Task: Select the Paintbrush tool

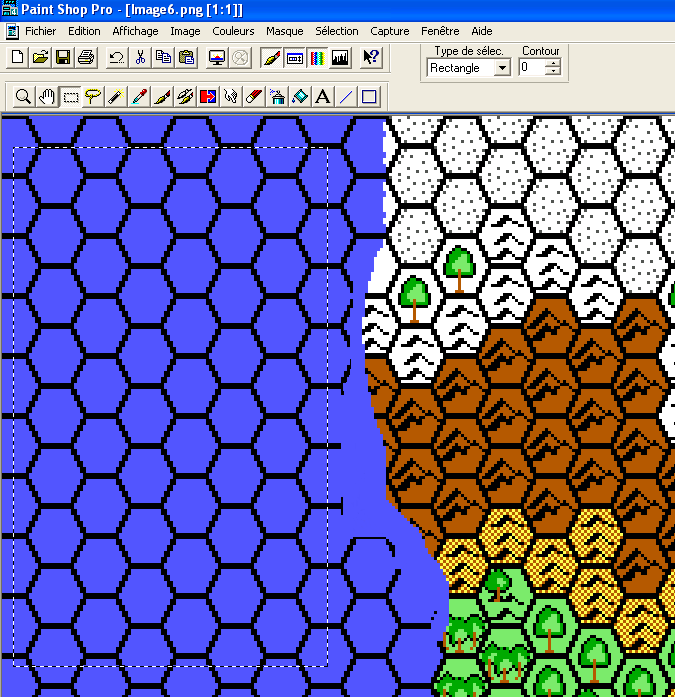Action: (162, 96)
